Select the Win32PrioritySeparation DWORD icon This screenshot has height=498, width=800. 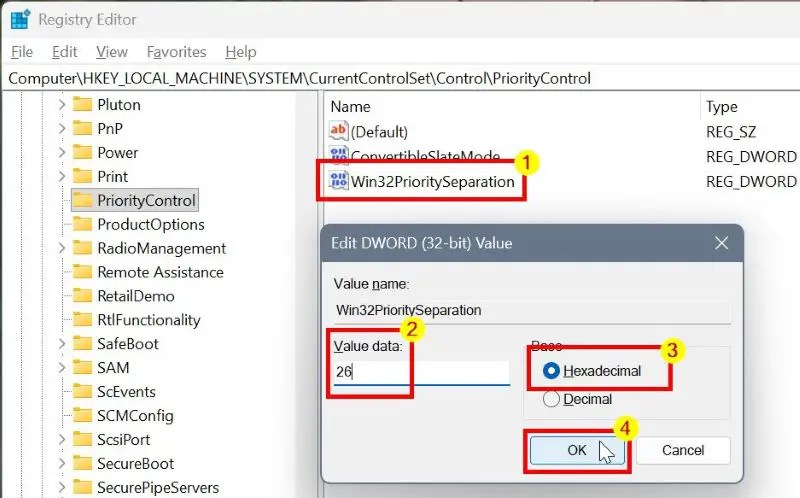point(338,181)
